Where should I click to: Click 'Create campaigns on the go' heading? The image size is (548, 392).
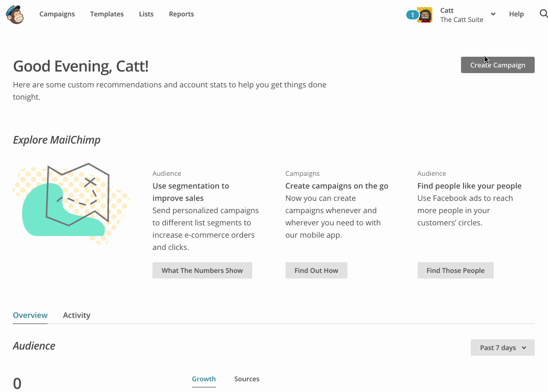tap(337, 186)
